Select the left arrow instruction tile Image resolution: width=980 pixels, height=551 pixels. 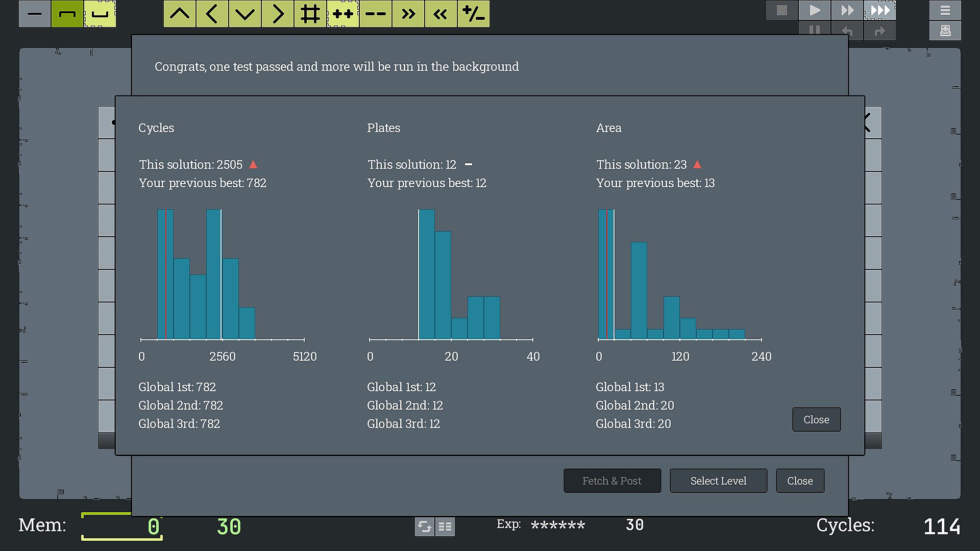212,14
